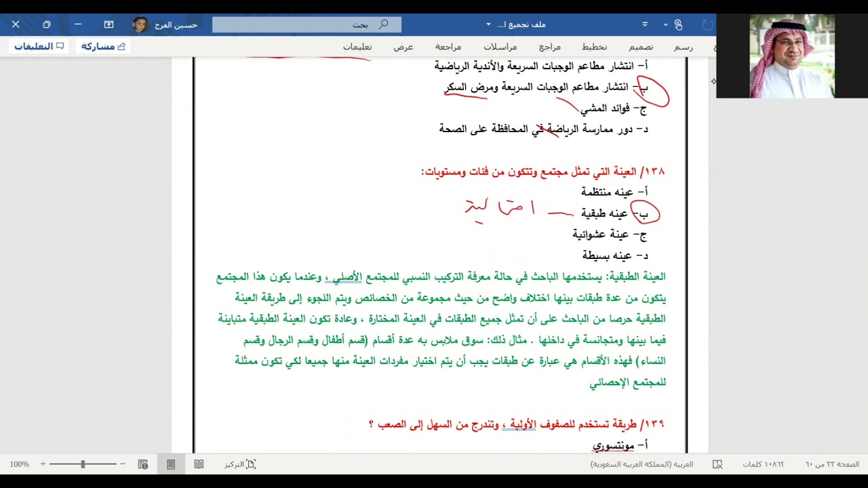This screenshot has width=868, height=488.
Task: Expand the document title dropdown arrow
Action: click(x=488, y=24)
